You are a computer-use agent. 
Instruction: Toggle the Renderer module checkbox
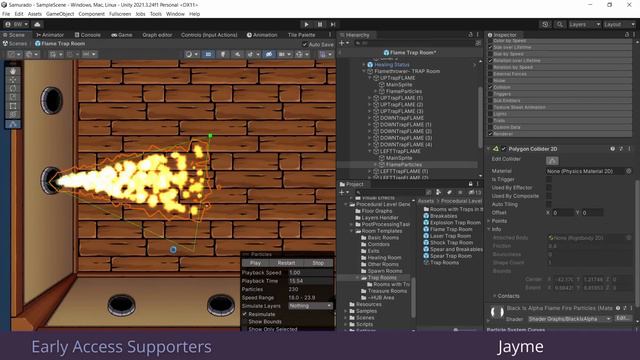(x=491, y=133)
